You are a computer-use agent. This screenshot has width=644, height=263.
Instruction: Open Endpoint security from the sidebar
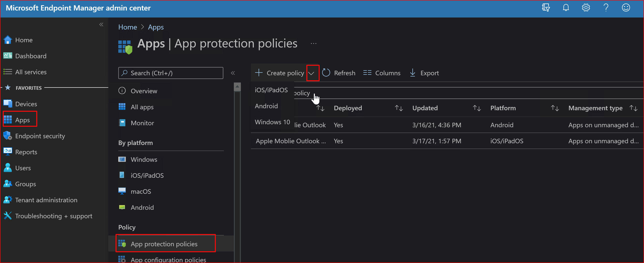[x=40, y=136]
